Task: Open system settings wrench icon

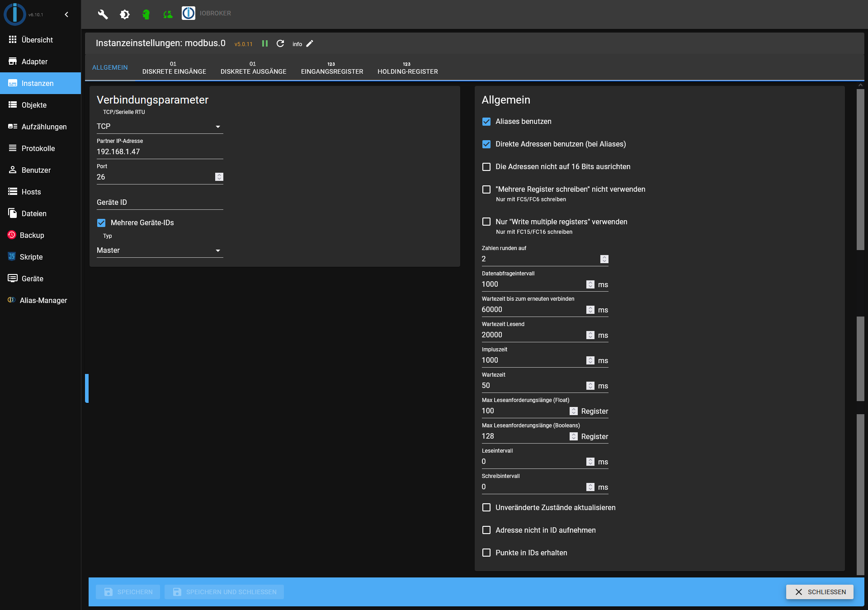Action: (103, 14)
